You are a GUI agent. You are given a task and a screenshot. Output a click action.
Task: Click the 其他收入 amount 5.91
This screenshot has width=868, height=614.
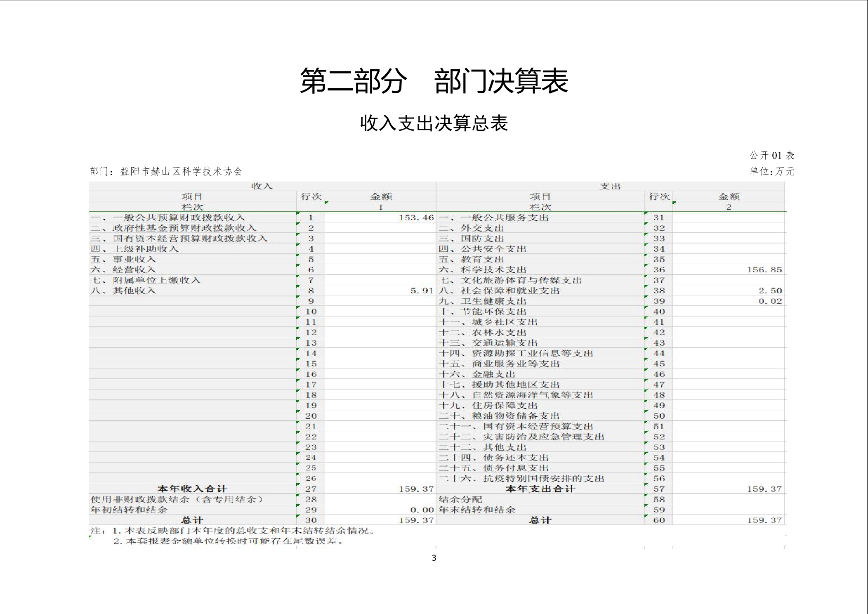tap(422, 290)
